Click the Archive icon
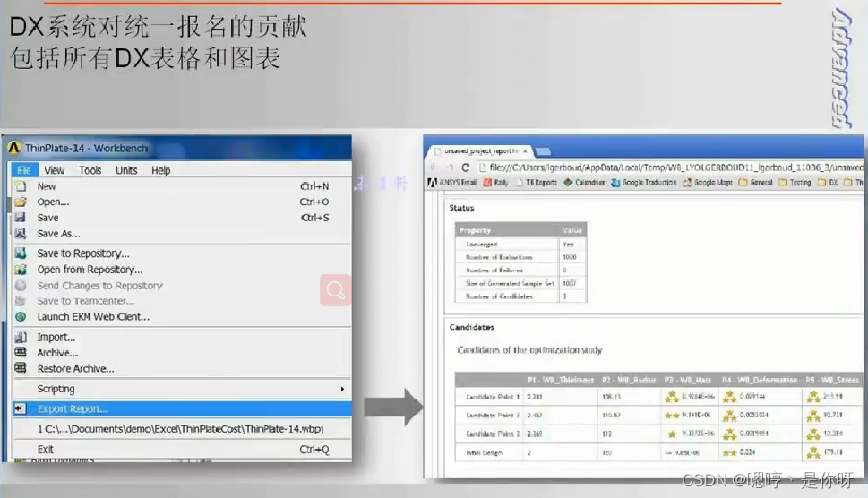Screen dimensions: 868x498 [21, 353]
